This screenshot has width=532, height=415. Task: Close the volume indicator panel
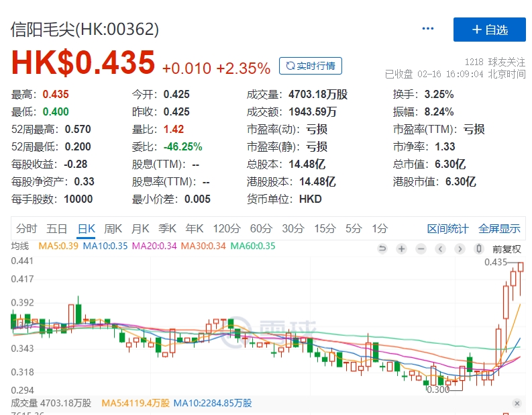pos(517,403)
